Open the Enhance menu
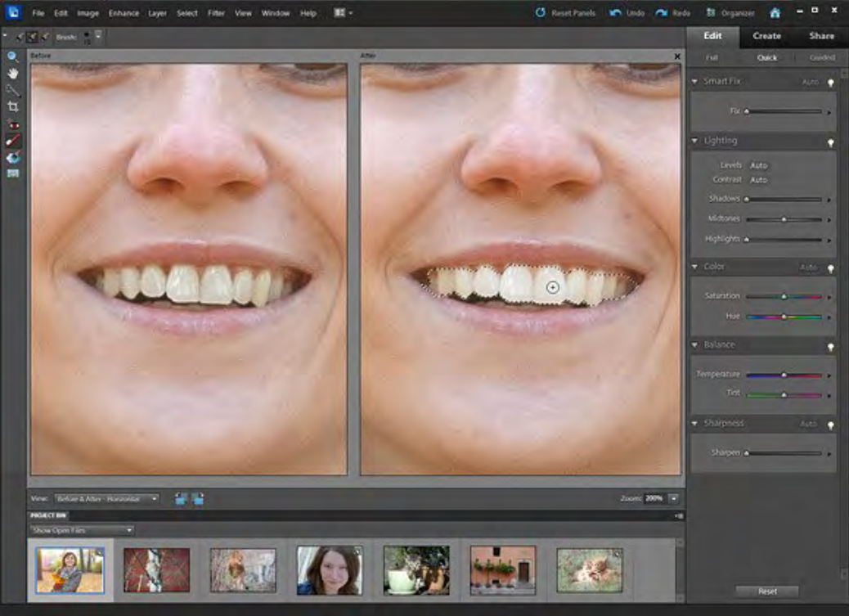849x616 pixels. coord(124,13)
